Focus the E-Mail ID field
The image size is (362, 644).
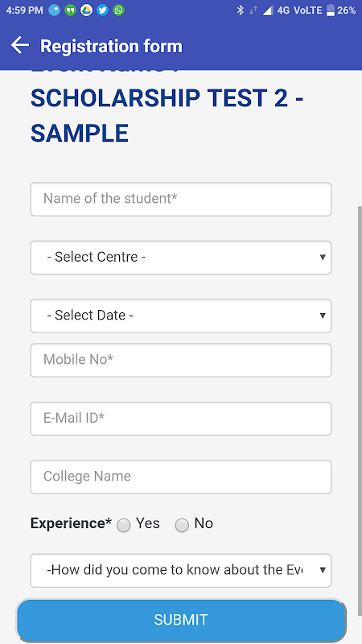click(180, 419)
